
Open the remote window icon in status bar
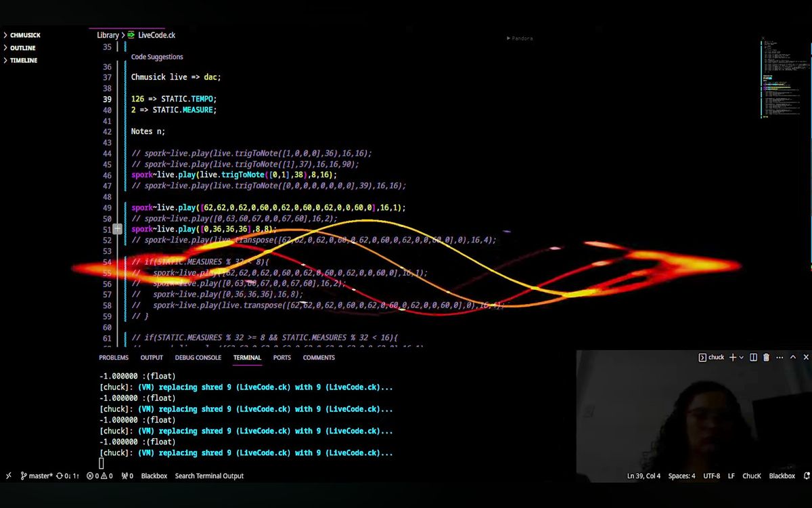[x=8, y=475]
